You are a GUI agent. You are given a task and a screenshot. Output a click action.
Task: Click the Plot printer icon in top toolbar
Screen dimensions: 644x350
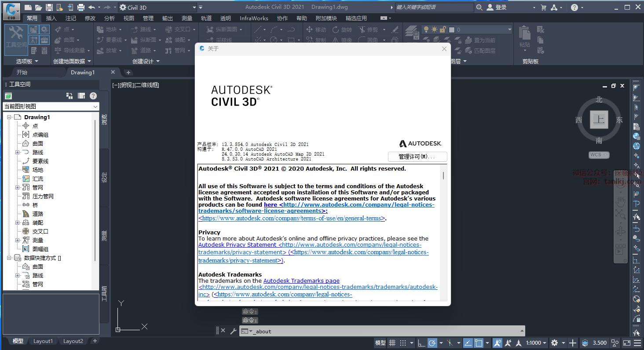point(80,7)
